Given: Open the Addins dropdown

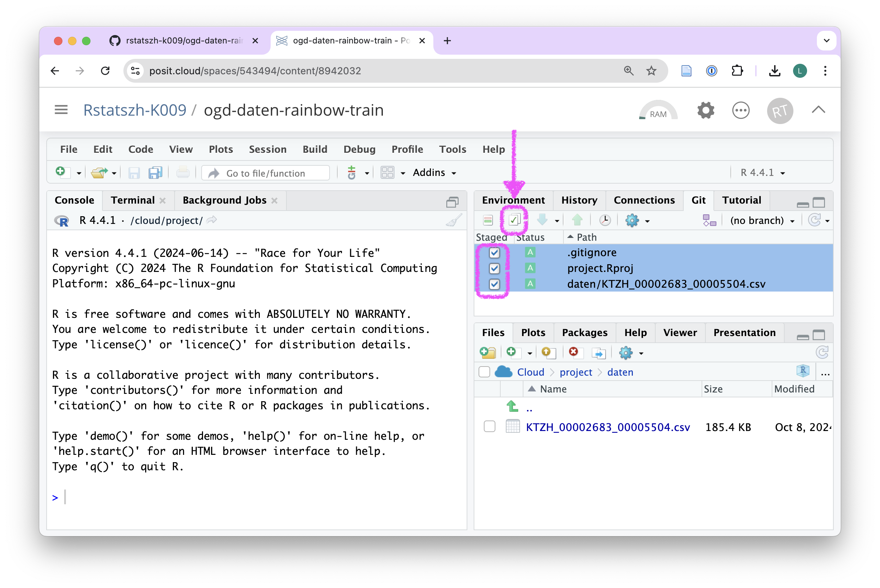Looking at the screenshot, I should [x=434, y=172].
